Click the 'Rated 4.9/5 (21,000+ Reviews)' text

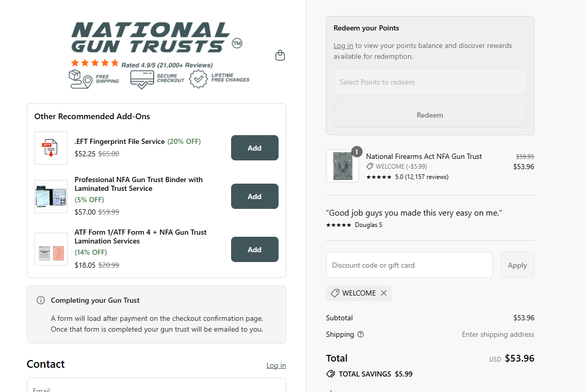(167, 65)
